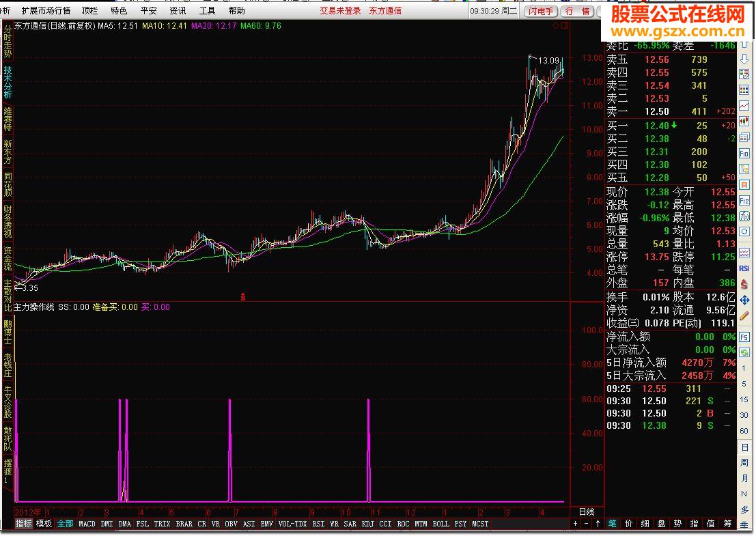Viewport: 756px width, 536px height.
Task: Select the 筹 tab in quote panel
Action: coord(727,524)
